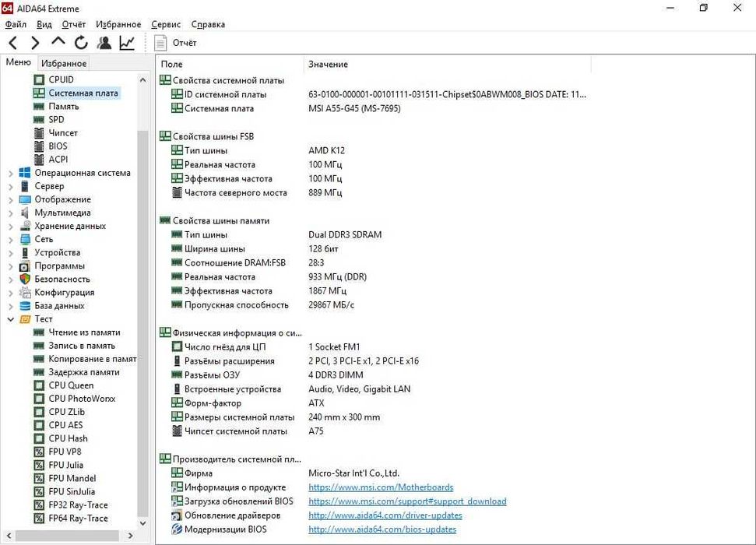The image size is (756, 545).
Task: Click the Тест folder icon
Action: [x=25, y=319]
